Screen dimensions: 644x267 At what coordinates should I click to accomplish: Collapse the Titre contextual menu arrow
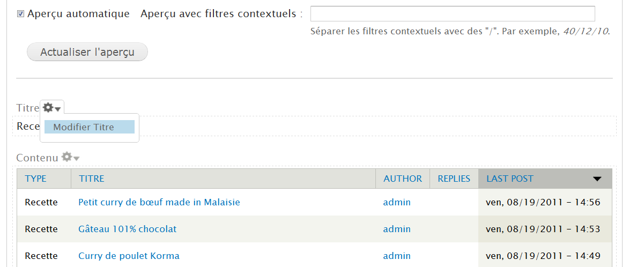click(x=58, y=109)
